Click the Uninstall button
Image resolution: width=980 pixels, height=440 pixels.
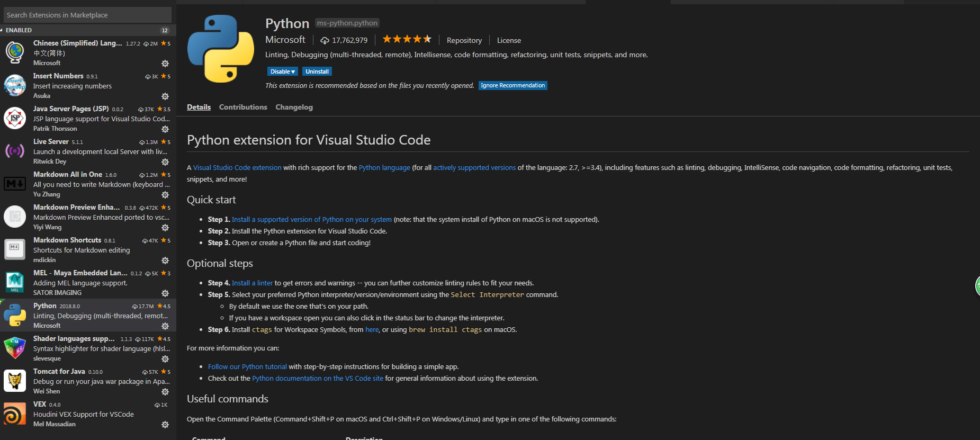(x=317, y=71)
